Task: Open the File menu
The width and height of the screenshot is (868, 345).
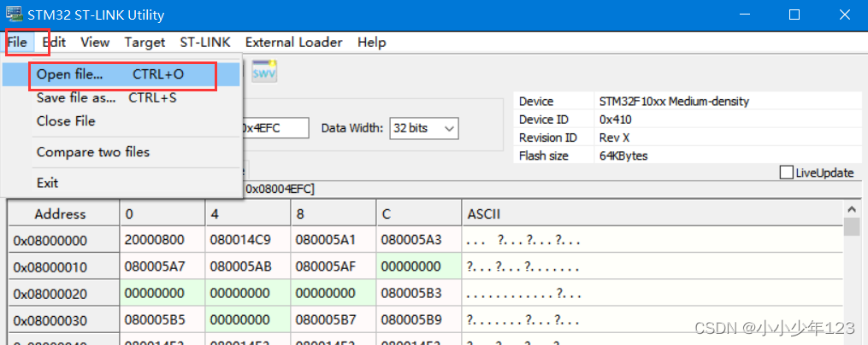Action: pos(17,42)
